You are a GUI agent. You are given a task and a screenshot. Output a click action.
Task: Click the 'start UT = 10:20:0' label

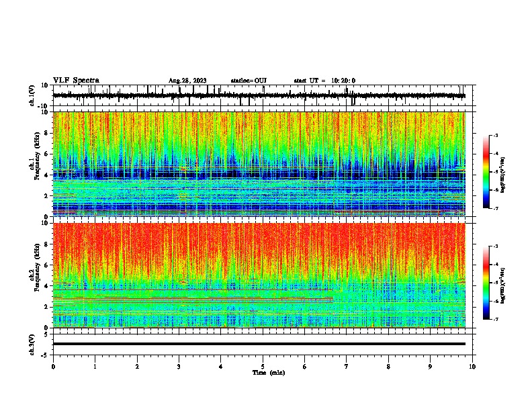324,81
